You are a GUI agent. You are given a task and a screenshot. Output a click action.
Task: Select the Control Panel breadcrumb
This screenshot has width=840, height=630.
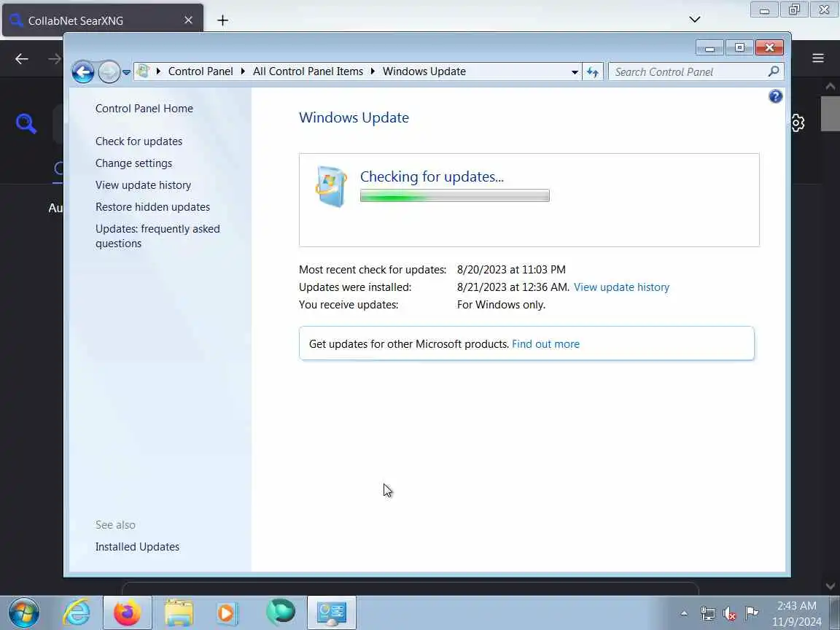tap(201, 71)
